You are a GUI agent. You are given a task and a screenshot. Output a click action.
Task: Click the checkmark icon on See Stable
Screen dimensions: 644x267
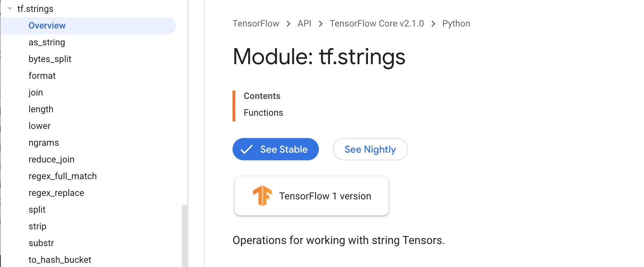(x=246, y=150)
